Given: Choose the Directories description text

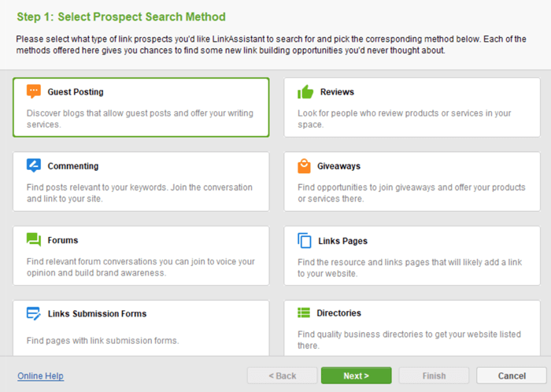Looking at the screenshot, I should [409, 340].
